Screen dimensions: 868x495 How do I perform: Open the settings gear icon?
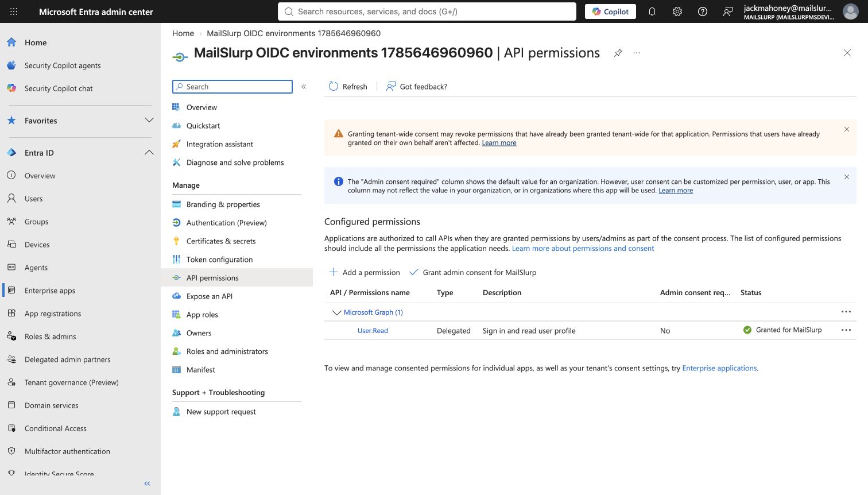(677, 11)
